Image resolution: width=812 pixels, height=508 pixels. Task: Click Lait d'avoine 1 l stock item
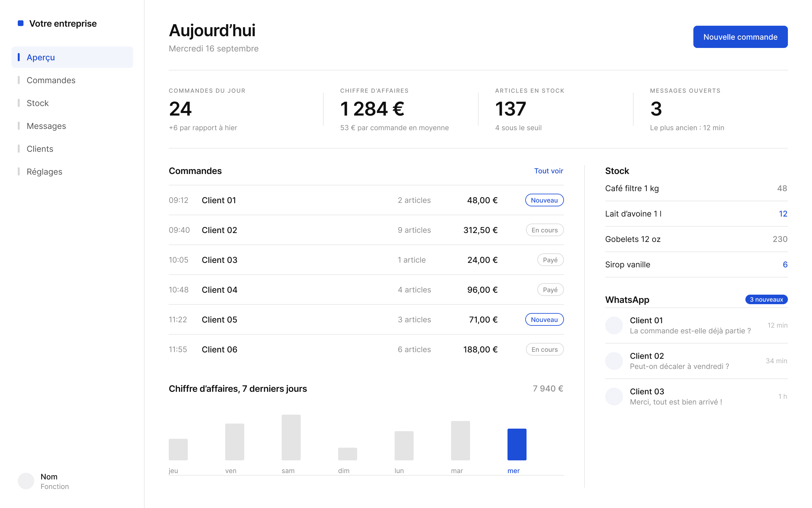point(633,214)
